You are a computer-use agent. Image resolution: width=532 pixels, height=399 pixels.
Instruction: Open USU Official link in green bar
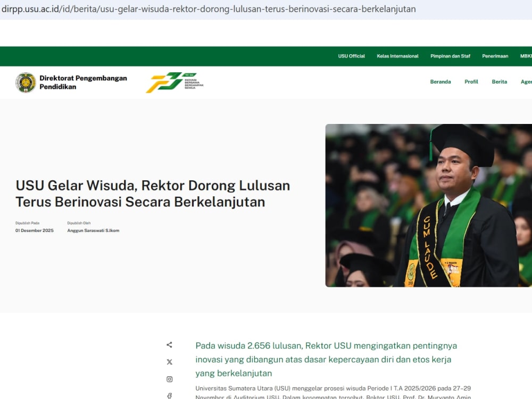click(x=351, y=56)
